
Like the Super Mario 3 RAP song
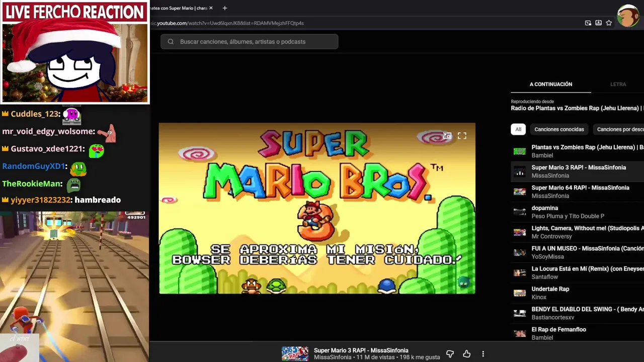[466, 354]
